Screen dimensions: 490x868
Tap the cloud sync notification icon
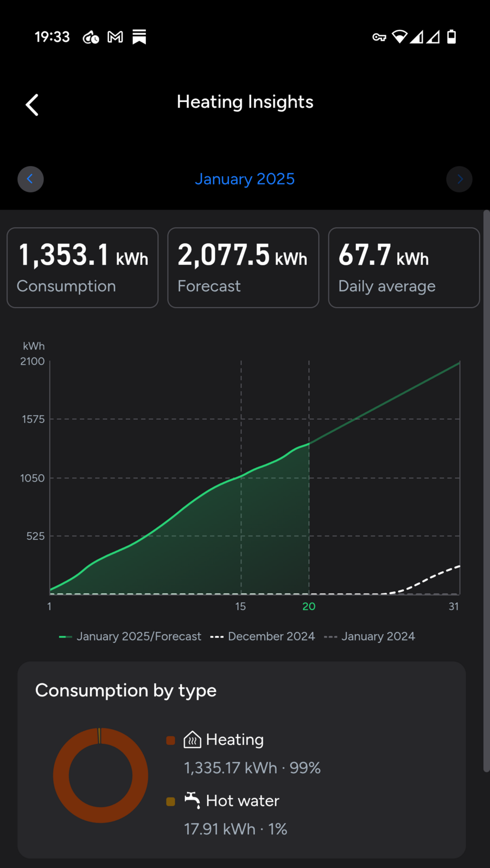(91, 37)
